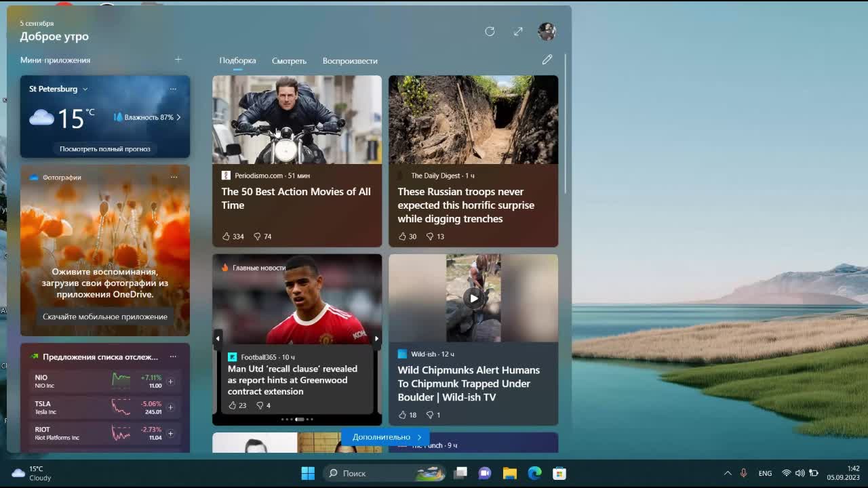Screen dimensions: 868x488
Task: Click the pencil icon to personalize feed
Action: coord(547,60)
